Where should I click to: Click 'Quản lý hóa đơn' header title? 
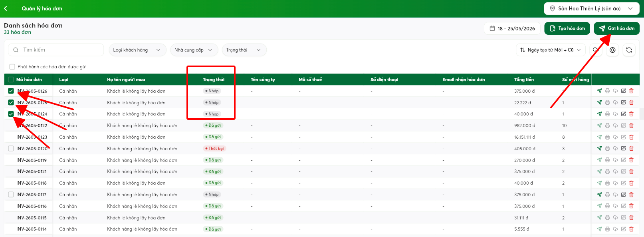click(x=42, y=8)
